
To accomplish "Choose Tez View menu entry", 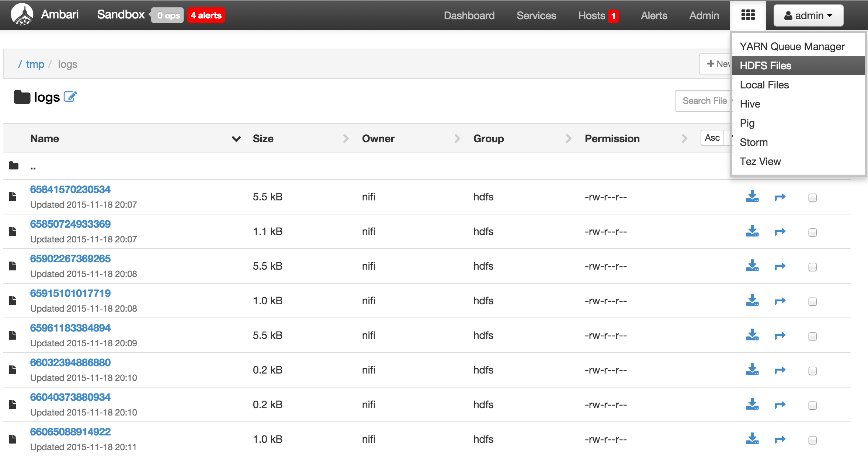I will (760, 162).
